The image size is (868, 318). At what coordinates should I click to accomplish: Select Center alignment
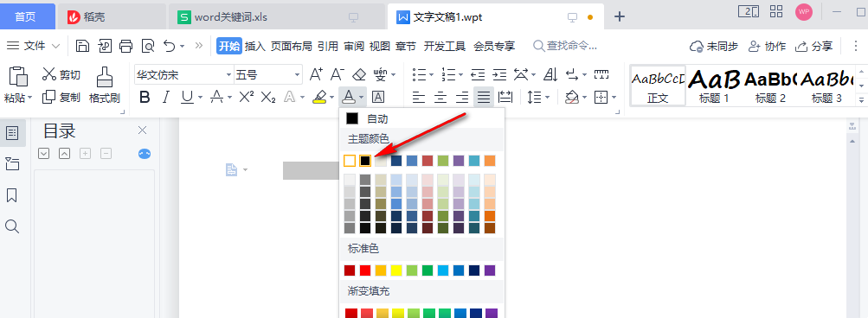[x=440, y=98]
